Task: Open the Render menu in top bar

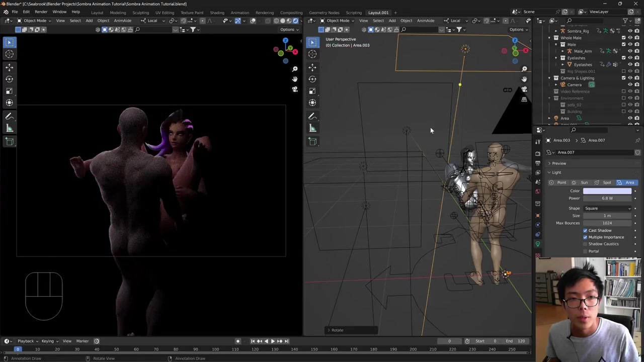Action: pyautogui.click(x=41, y=12)
